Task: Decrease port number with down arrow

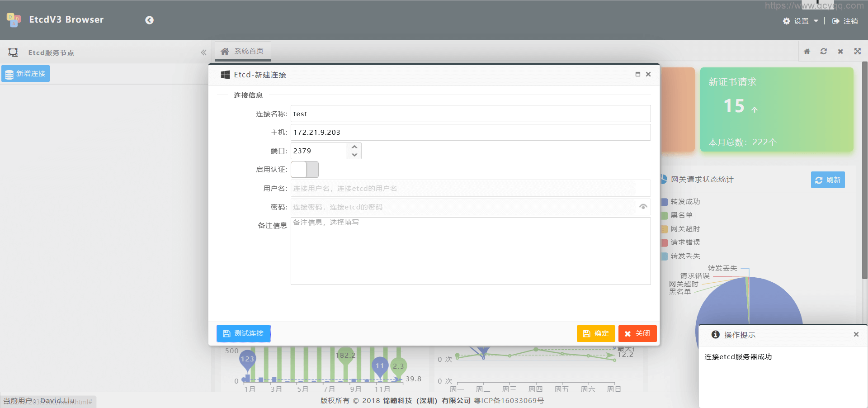Action: pyautogui.click(x=354, y=155)
